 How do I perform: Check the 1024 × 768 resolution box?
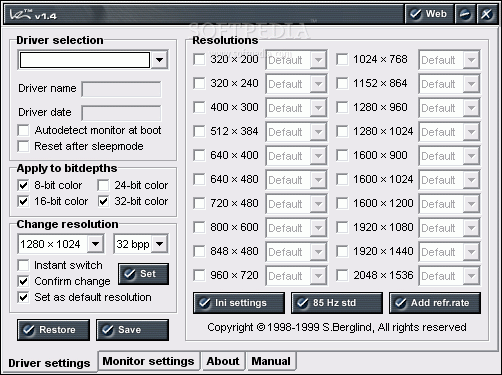(x=342, y=60)
